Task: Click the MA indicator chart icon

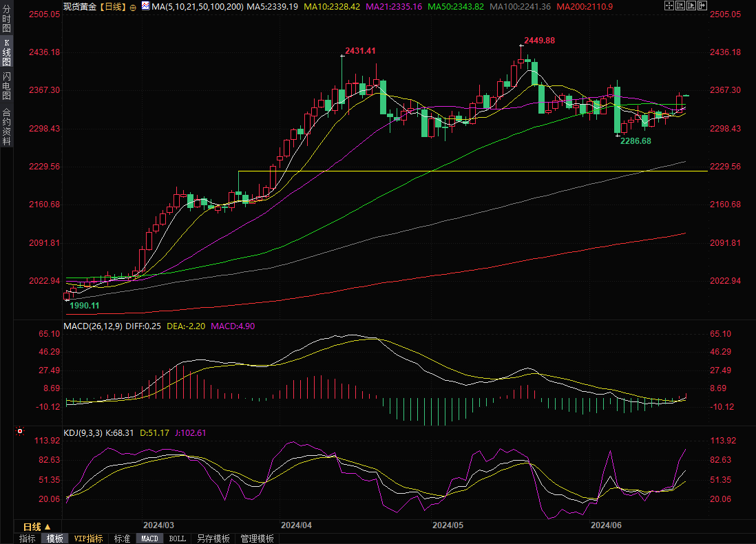Action: 145,6
